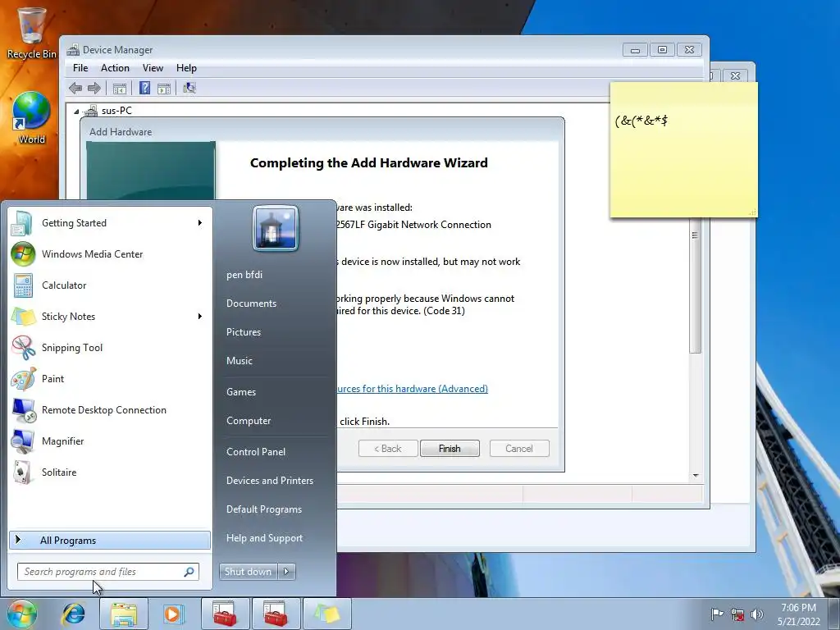The height and width of the screenshot is (630, 840).
Task: Click Action Center flag tray icon
Action: coord(717,614)
